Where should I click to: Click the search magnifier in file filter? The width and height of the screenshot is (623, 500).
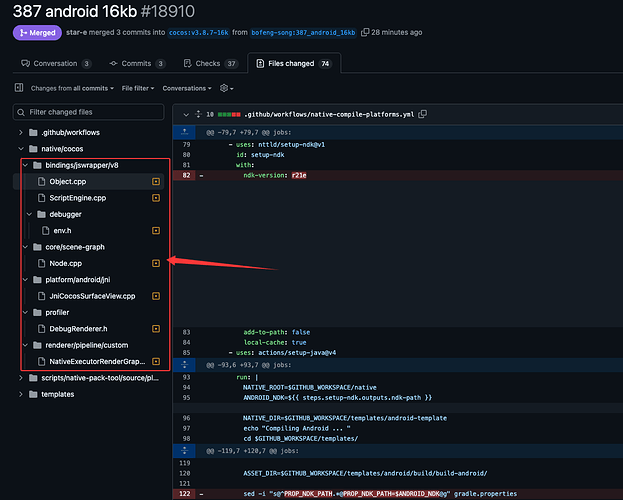pyautogui.click(x=21, y=112)
